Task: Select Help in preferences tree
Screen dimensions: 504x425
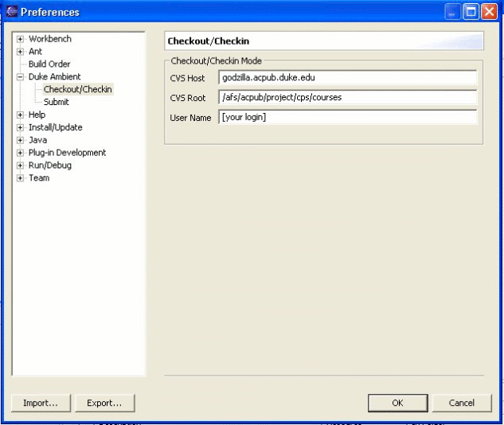Action: tap(37, 115)
